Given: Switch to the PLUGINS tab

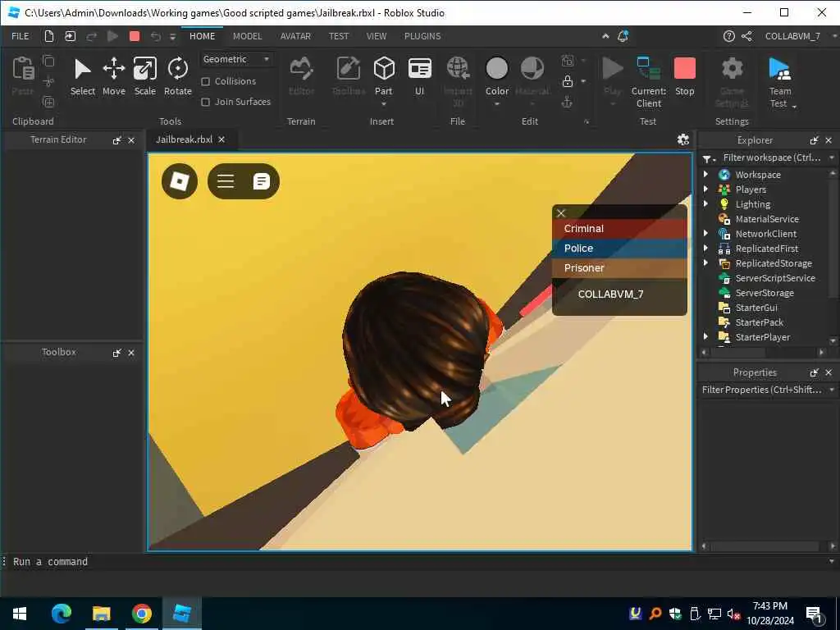Looking at the screenshot, I should coord(422,36).
